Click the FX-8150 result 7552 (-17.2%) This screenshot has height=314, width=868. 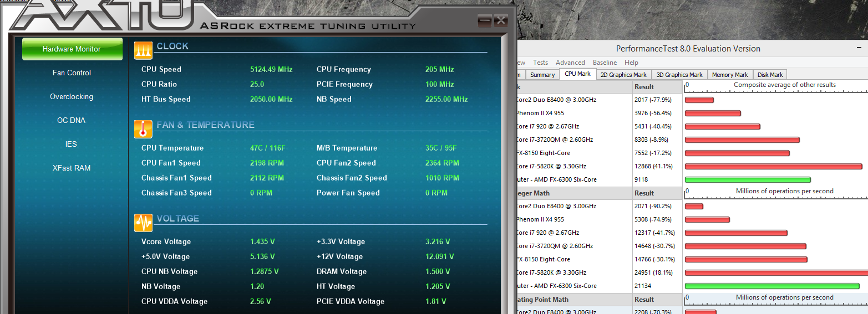[653, 153]
